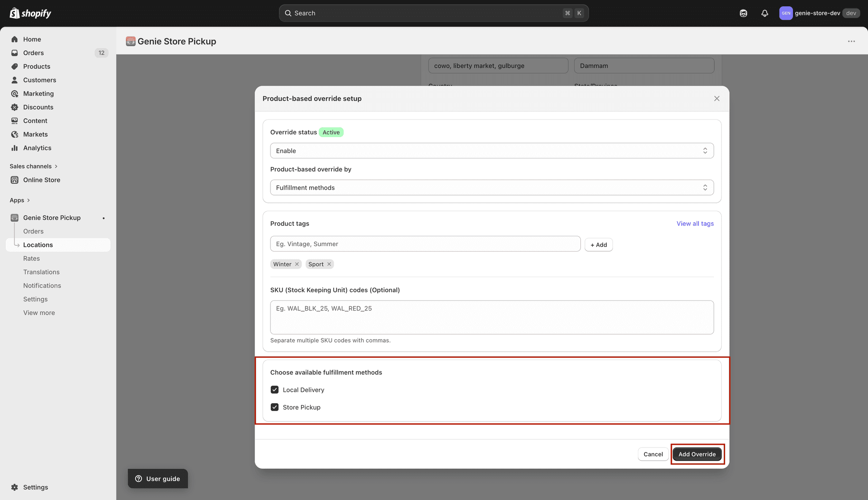
Task: Click the User guide button
Action: pos(158,479)
